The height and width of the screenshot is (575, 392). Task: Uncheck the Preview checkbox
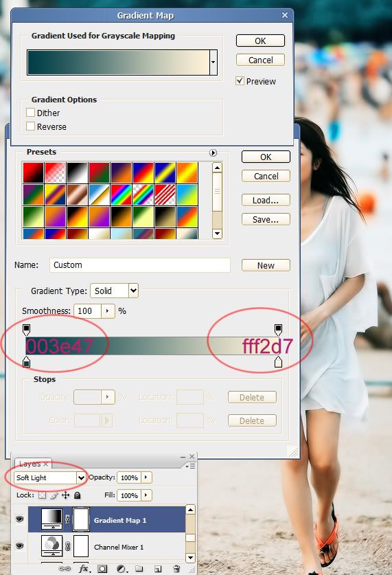tap(240, 80)
